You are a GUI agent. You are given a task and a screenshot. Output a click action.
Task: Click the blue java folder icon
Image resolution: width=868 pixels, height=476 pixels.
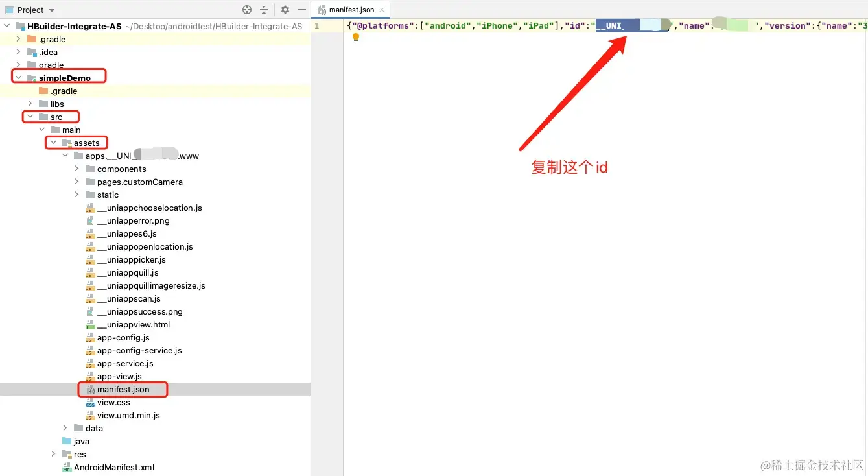pyautogui.click(x=67, y=441)
